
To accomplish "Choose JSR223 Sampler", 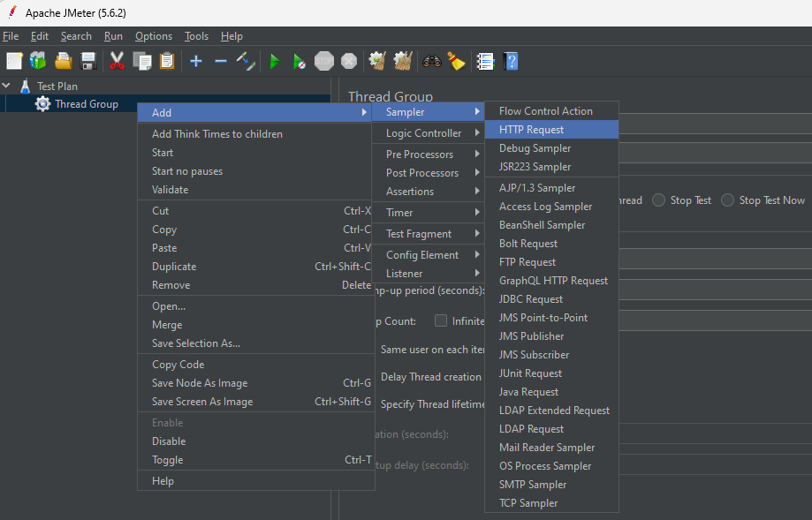I will coord(551,167).
